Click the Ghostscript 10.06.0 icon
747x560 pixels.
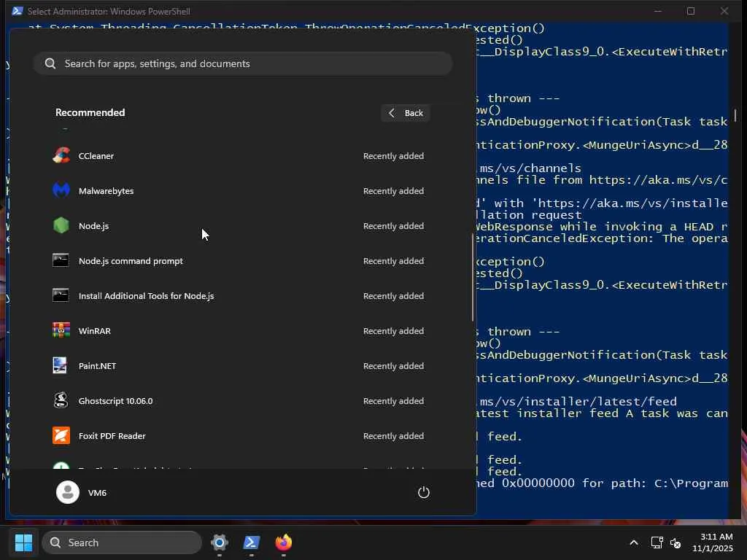[61, 400]
